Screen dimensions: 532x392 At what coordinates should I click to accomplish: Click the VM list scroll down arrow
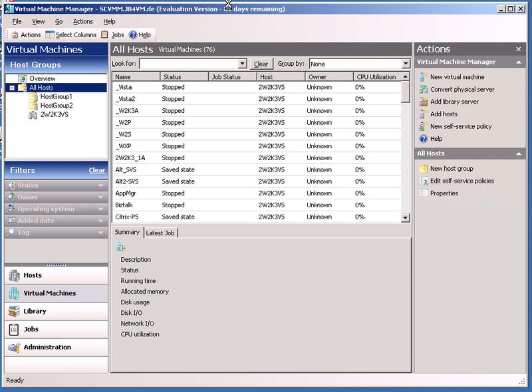406,218
